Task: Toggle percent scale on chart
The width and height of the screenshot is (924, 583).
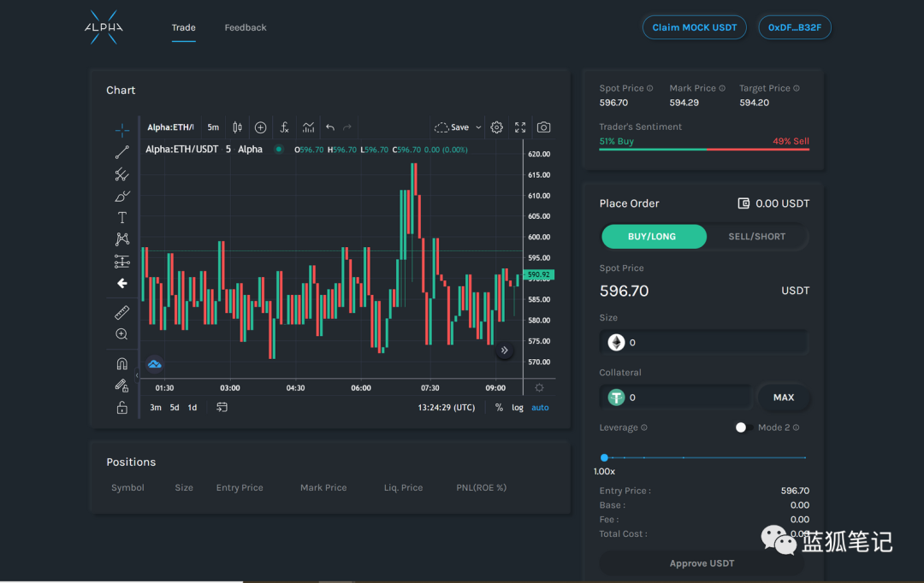Action: click(499, 408)
